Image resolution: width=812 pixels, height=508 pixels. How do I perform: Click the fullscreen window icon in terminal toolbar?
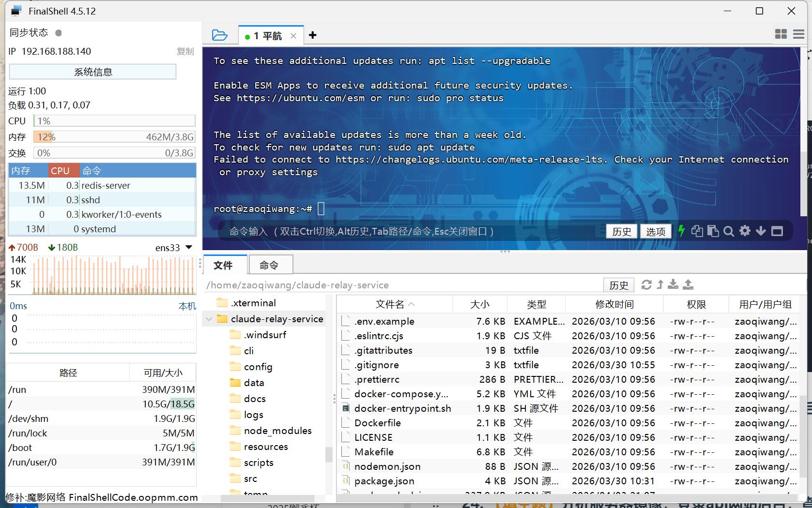click(777, 231)
